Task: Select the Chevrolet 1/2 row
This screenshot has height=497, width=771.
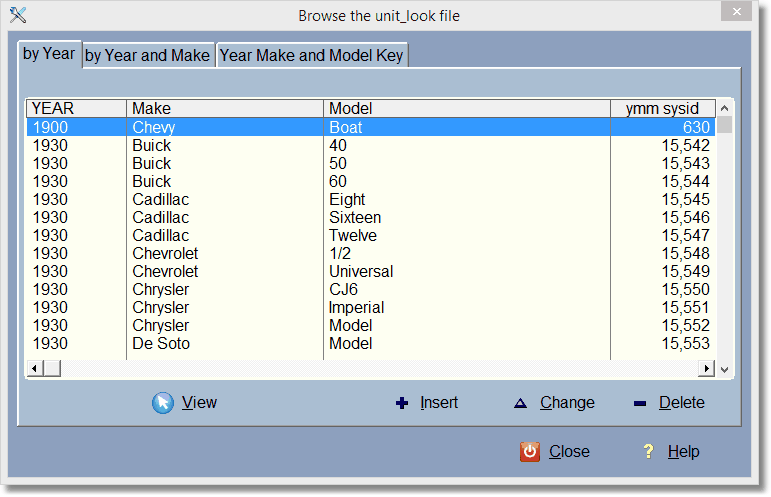Action: (x=371, y=253)
